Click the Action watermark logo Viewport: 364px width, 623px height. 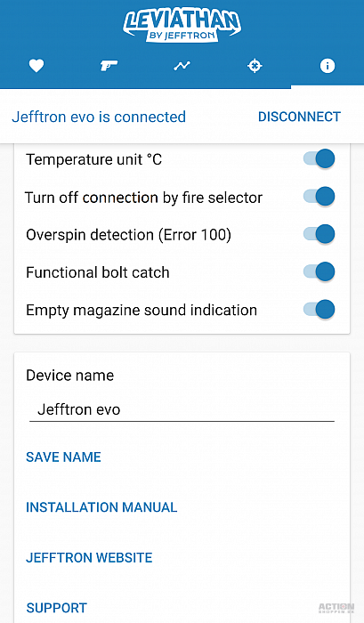point(336,608)
